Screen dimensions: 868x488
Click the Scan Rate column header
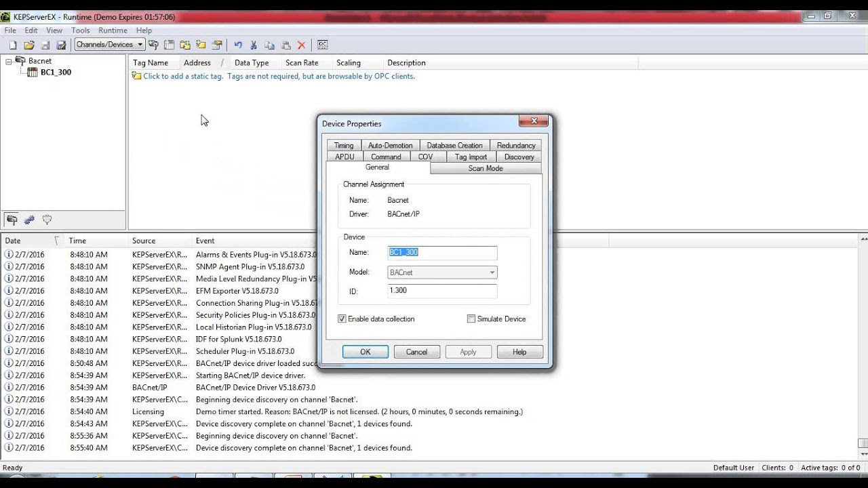tap(302, 62)
